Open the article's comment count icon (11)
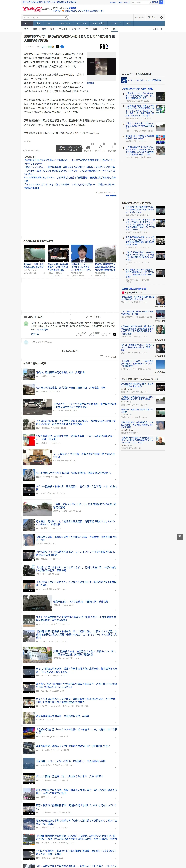 pyautogui.click(x=44, y=47)
